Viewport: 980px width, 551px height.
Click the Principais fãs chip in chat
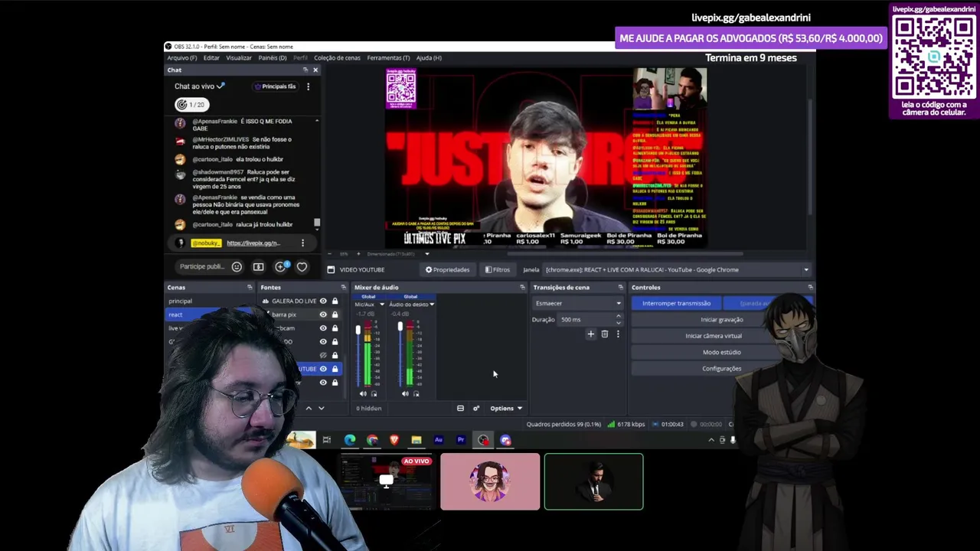click(x=276, y=86)
